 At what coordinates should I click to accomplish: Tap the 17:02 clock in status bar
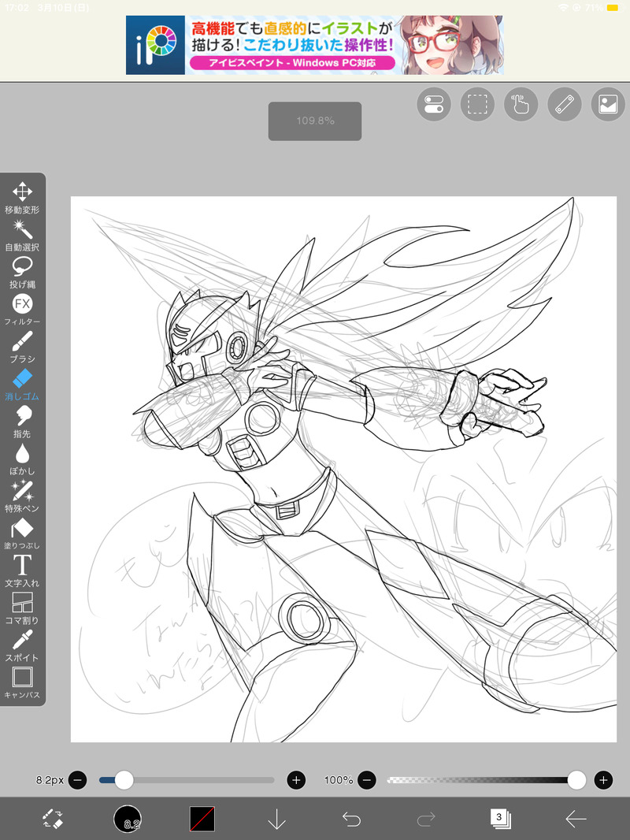click(17, 8)
